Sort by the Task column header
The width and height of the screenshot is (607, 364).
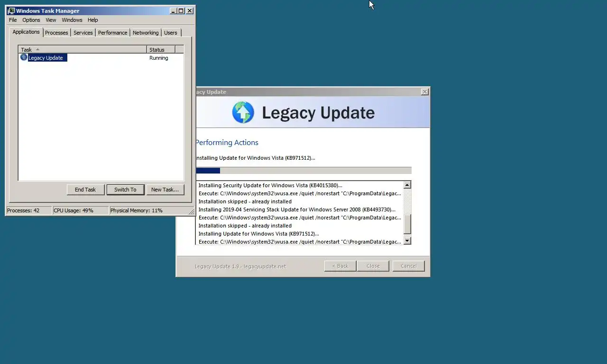83,49
